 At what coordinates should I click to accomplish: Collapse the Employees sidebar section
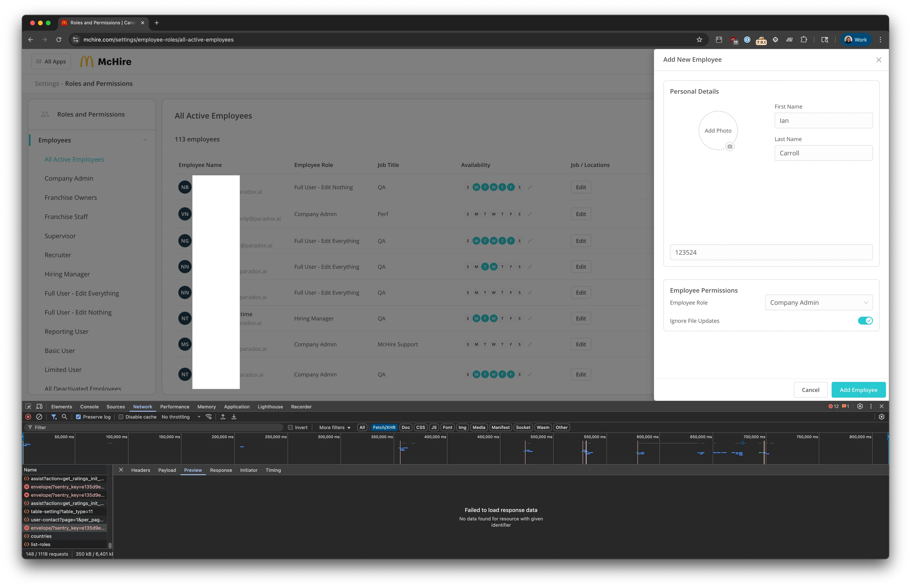pyautogui.click(x=145, y=140)
